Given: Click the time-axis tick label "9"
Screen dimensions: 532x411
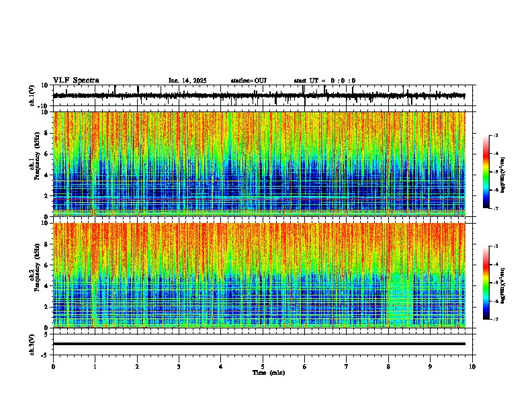Looking at the screenshot, I should tap(430, 367).
